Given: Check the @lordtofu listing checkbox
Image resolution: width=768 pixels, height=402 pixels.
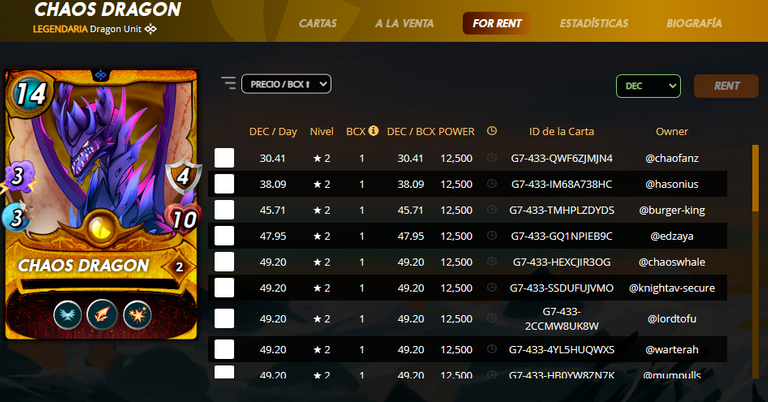Looking at the screenshot, I should (x=224, y=319).
